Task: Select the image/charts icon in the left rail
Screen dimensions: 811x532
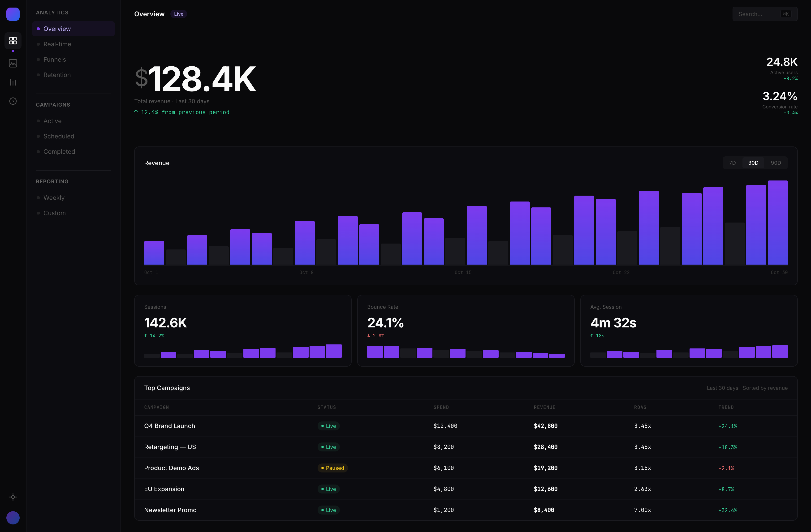Action: (x=13, y=63)
